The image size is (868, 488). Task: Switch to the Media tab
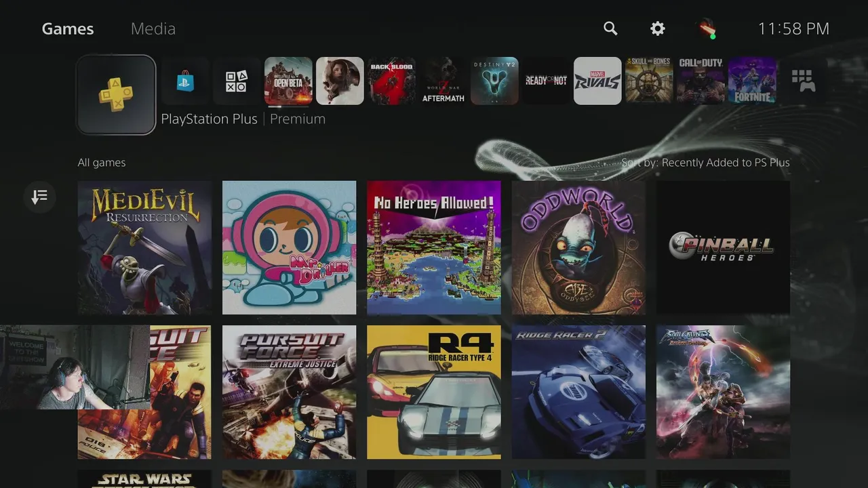coord(153,28)
